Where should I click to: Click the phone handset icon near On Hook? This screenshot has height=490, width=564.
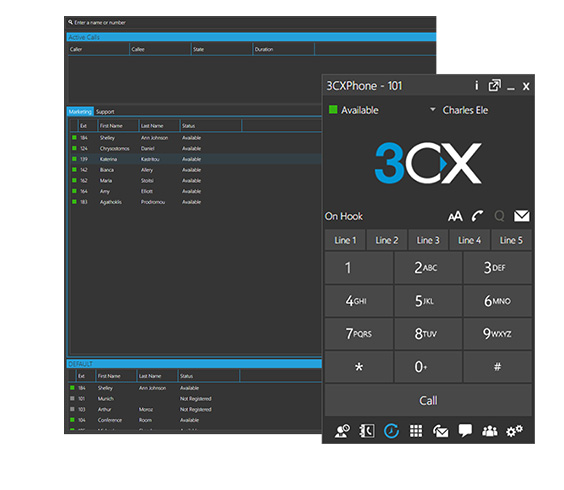pos(478,216)
